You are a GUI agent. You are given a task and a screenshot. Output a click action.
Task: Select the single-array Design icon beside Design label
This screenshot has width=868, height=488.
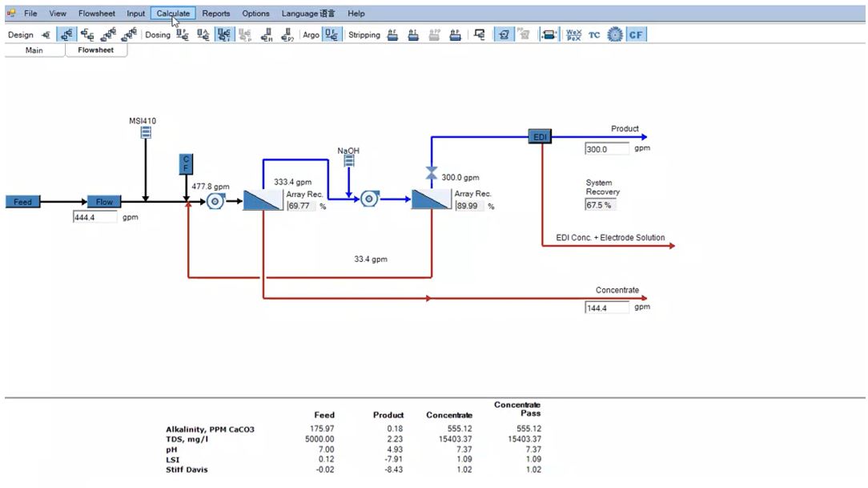[x=46, y=35]
